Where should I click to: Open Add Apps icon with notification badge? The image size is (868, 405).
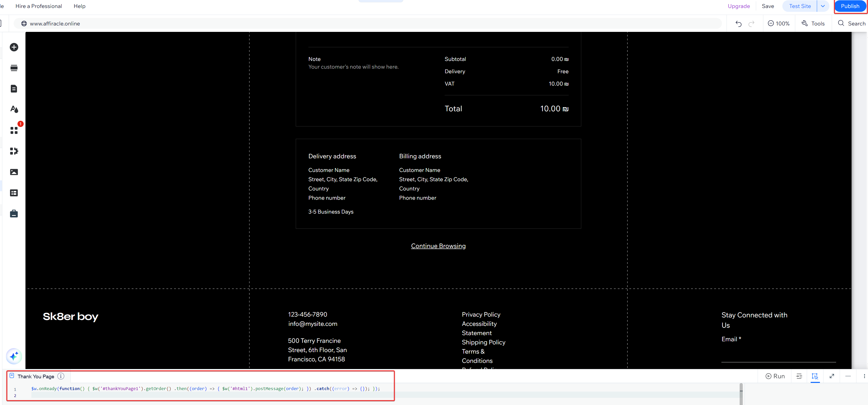coord(14,130)
